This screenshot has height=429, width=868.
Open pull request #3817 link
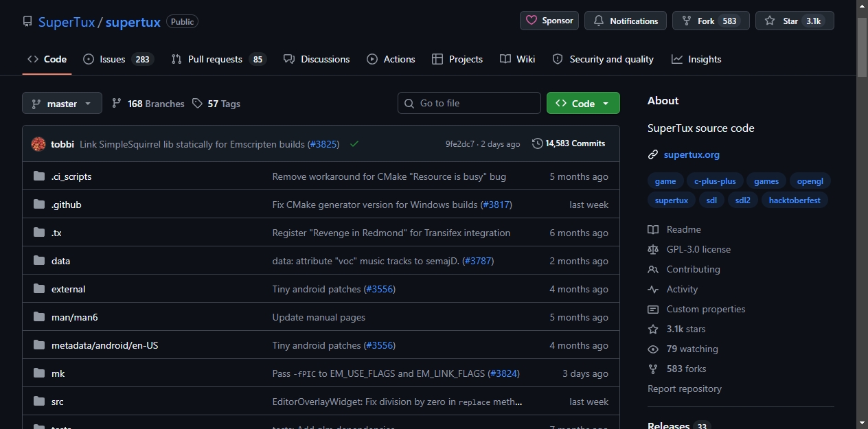point(496,205)
